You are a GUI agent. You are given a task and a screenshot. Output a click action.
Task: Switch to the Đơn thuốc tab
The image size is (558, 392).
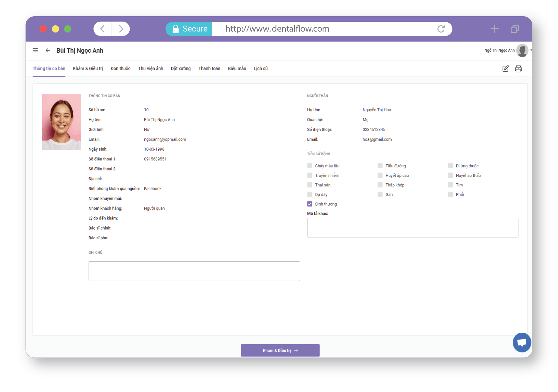[120, 69]
